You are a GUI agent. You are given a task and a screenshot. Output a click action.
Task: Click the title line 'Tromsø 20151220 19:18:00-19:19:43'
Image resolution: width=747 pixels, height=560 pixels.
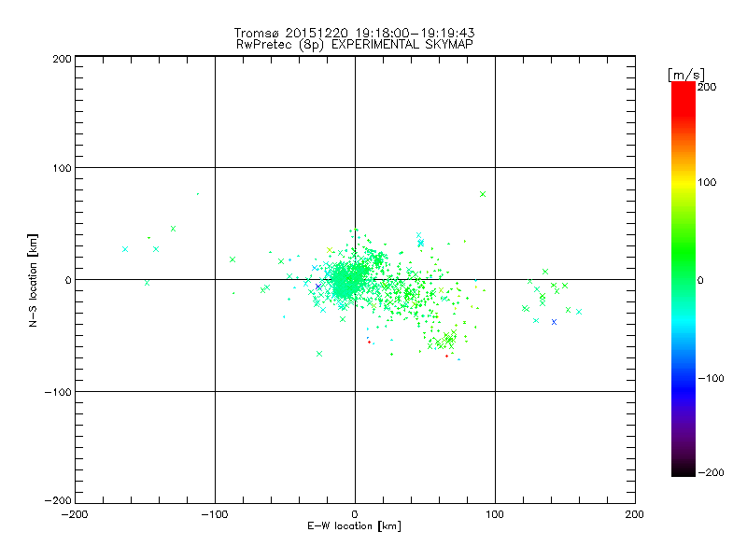click(354, 33)
